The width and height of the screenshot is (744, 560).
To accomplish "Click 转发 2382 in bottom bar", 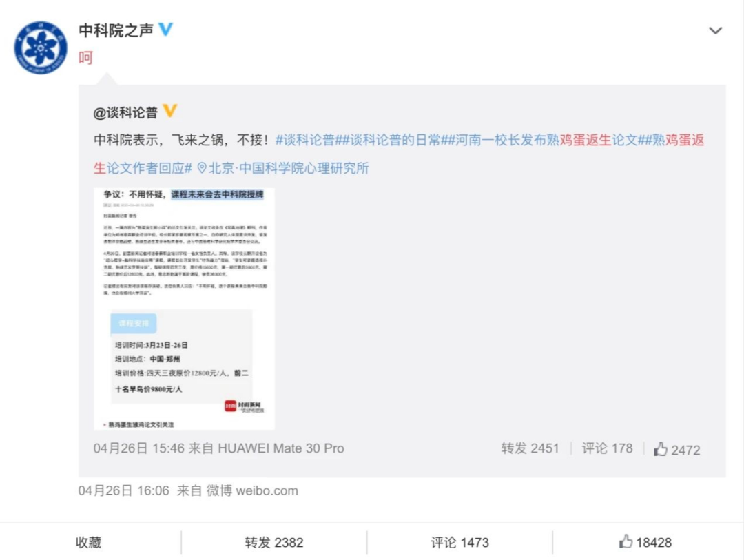I will coord(273,542).
